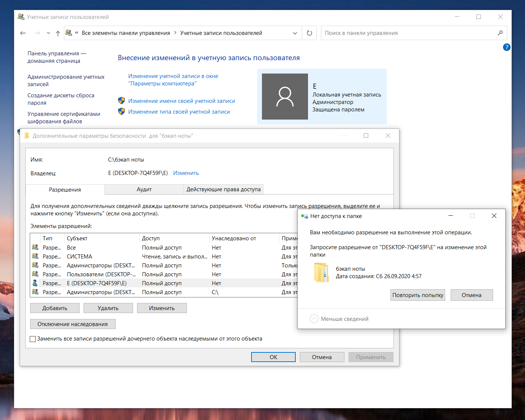Click single-user icon of E row

coord(35,283)
